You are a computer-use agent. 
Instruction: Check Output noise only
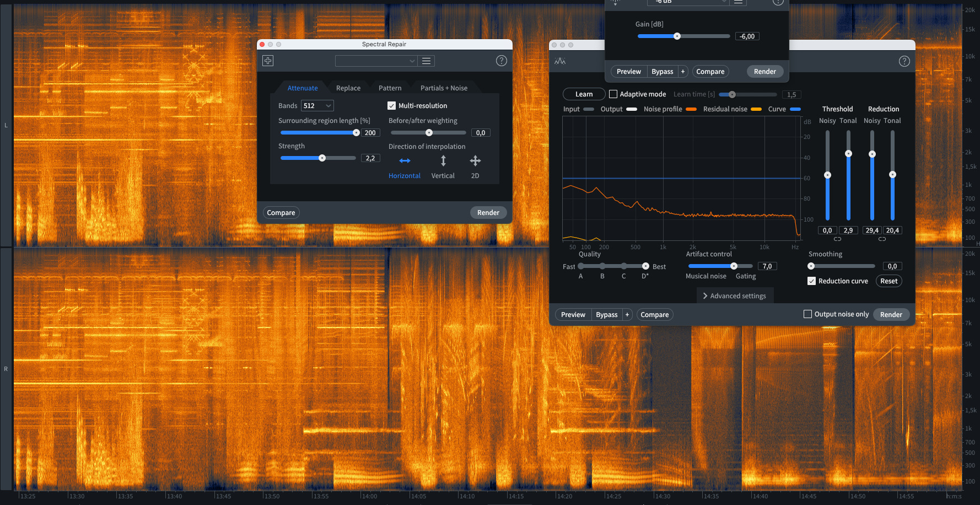click(x=807, y=314)
